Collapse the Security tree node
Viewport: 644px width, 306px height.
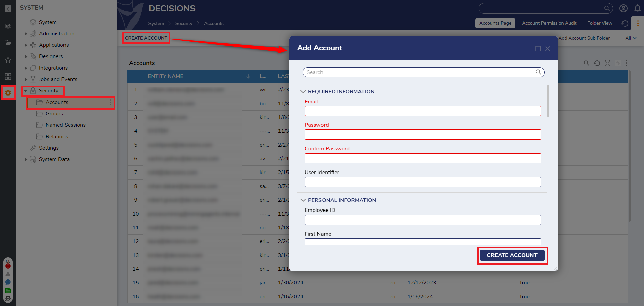25,91
